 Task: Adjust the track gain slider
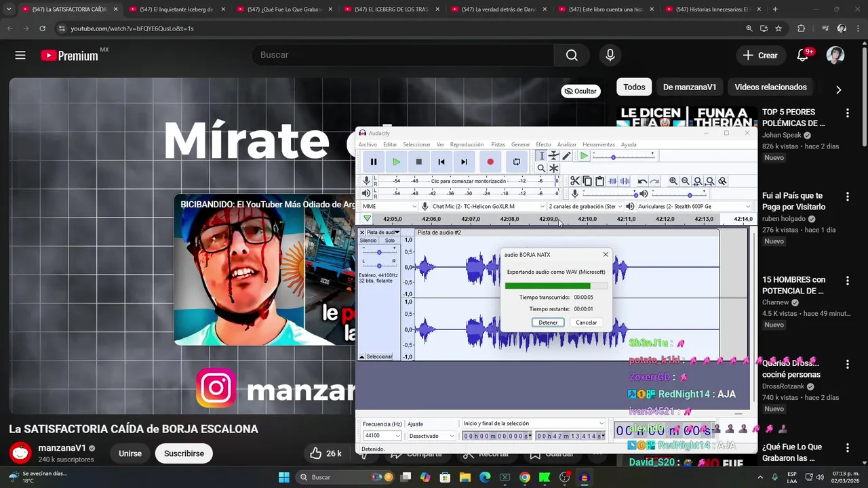click(x=379, y=251)
